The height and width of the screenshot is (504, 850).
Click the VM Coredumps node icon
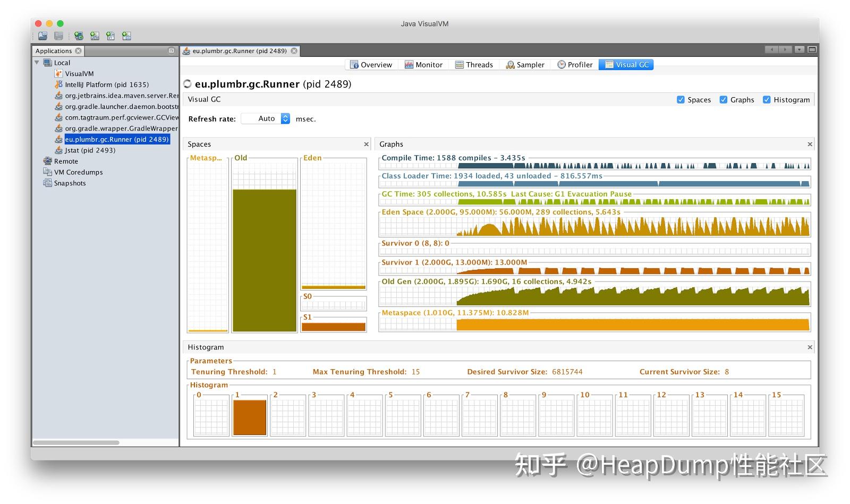pos(47,172)
